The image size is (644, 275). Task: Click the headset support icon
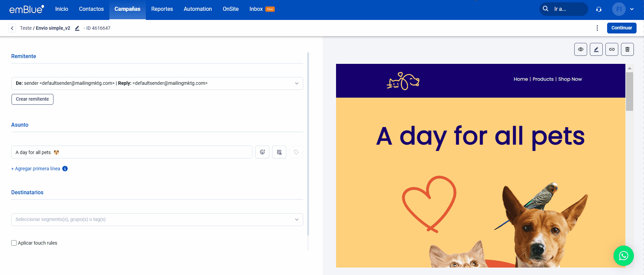(x=599, y=9)
